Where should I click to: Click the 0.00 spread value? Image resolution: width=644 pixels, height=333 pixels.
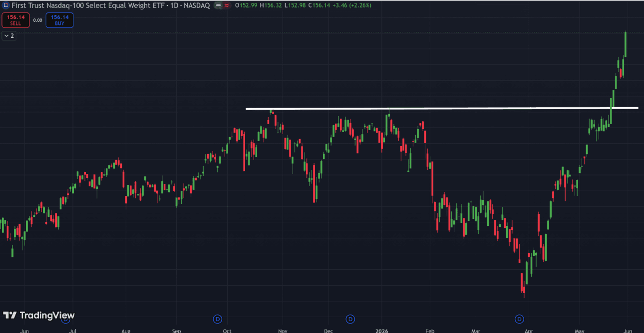point(37,20)
